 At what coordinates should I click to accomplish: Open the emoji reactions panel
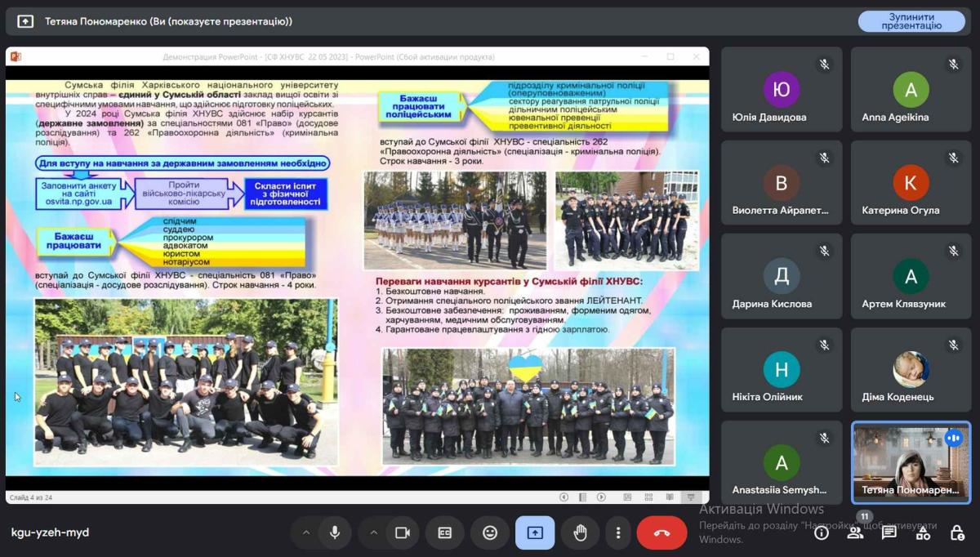(x=490, y=532)
